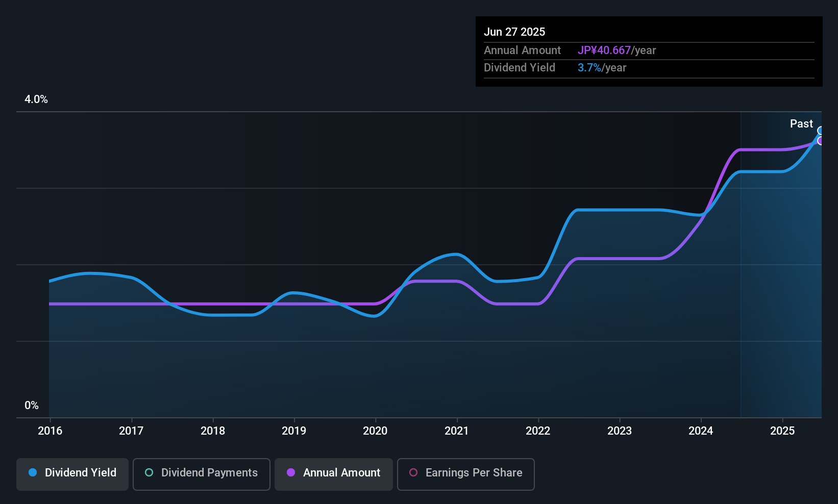Click the blue Dividend Yield endpoint marker
This screenshot has width=838, height=504.
[x=821, y=131]
